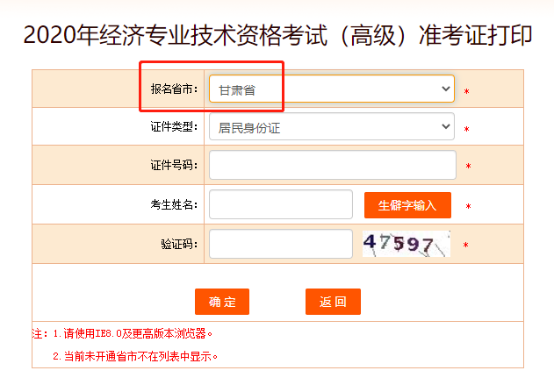Click the 证件类型 field label

[x=174, y=128]
